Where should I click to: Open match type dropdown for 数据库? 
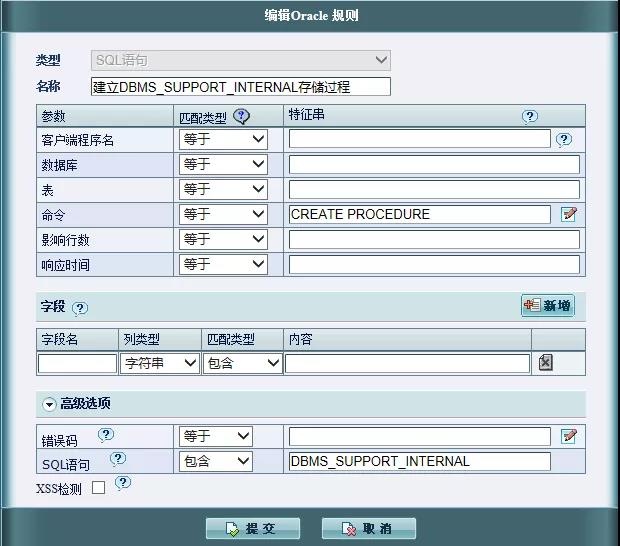(223, 164)
